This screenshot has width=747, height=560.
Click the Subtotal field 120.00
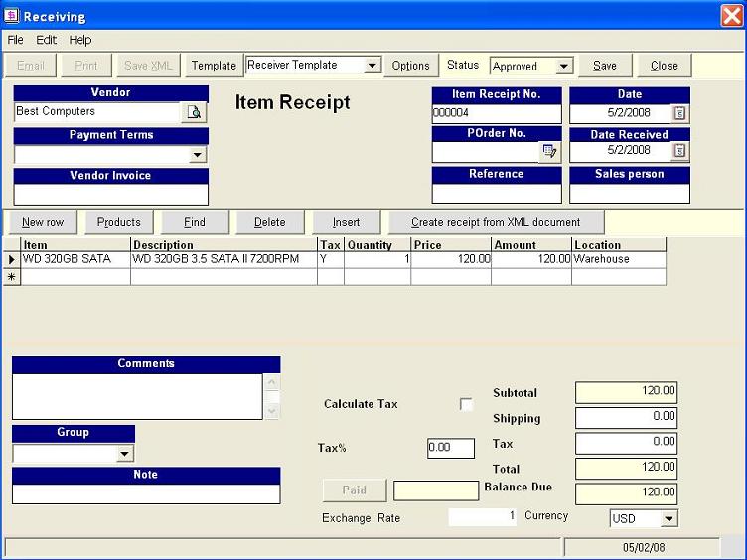tap(626, 392)
